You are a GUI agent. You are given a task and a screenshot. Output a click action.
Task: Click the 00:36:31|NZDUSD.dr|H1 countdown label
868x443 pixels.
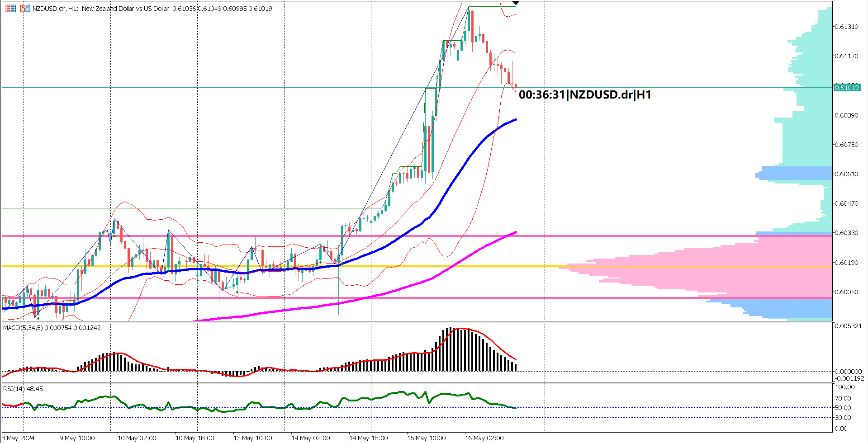pyautogui.click(x=583, y=95)
